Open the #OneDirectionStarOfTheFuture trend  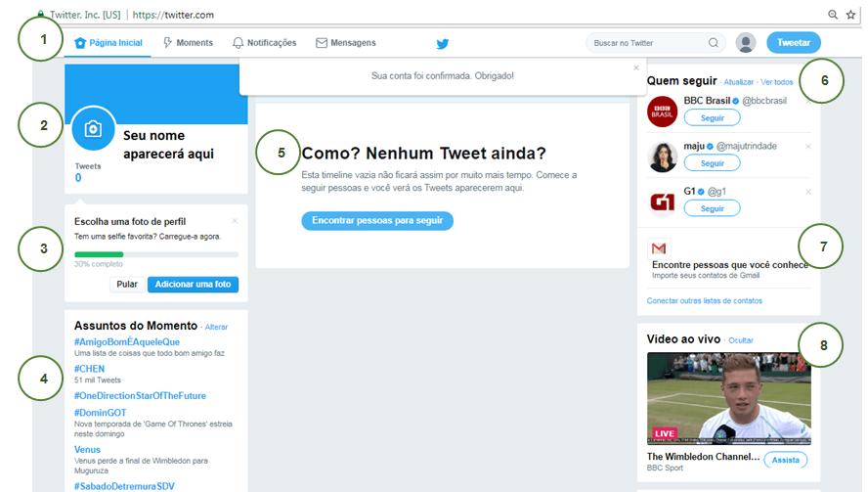click(140, 395)
